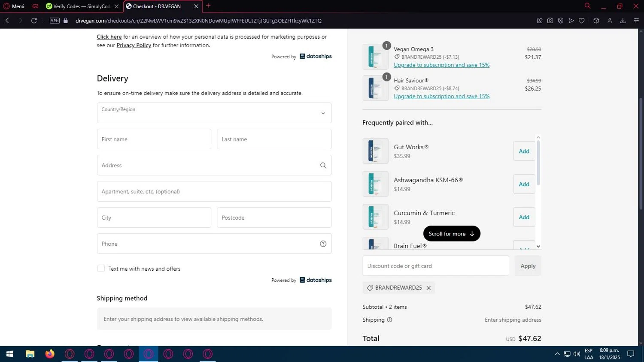This screenshot has height=362, width=644.
Task: Open the GX Corner gamepad icon
Action: click(x=35, y=6)
